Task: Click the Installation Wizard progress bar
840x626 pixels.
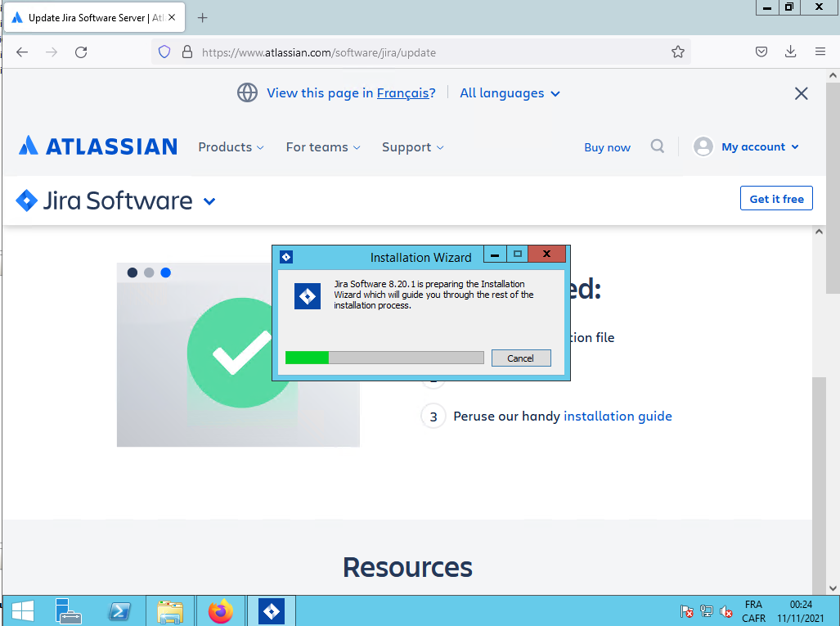Action: click(x=384, y=358)
